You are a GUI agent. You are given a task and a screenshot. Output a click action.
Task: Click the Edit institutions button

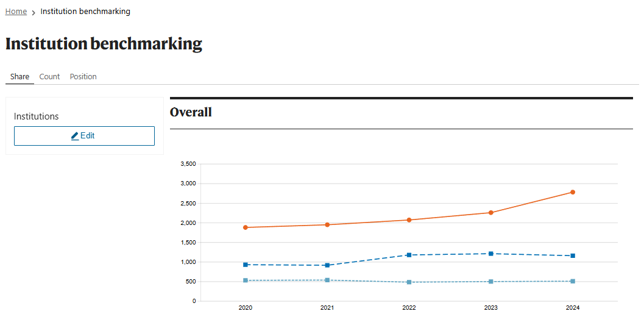[x=84, y=136]
